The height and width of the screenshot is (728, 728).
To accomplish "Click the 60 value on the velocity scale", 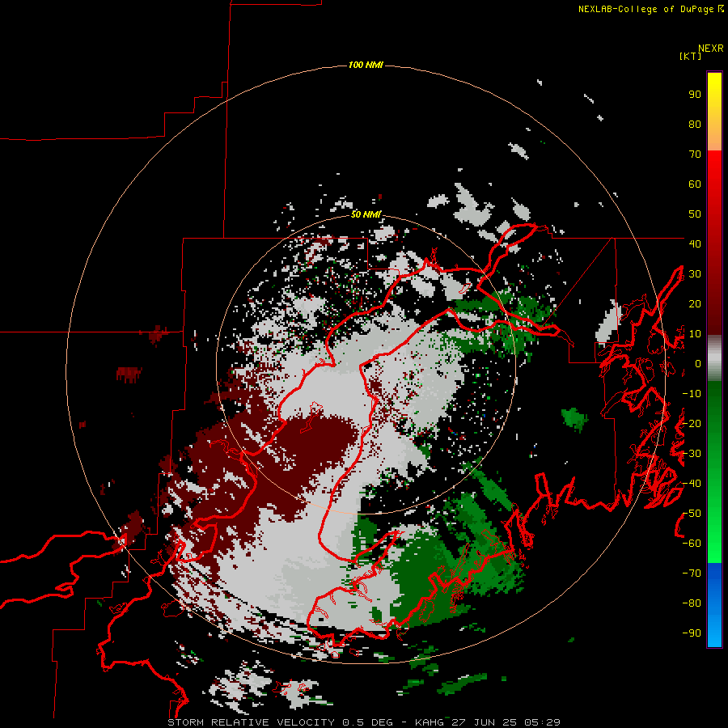I will (695, 184).
